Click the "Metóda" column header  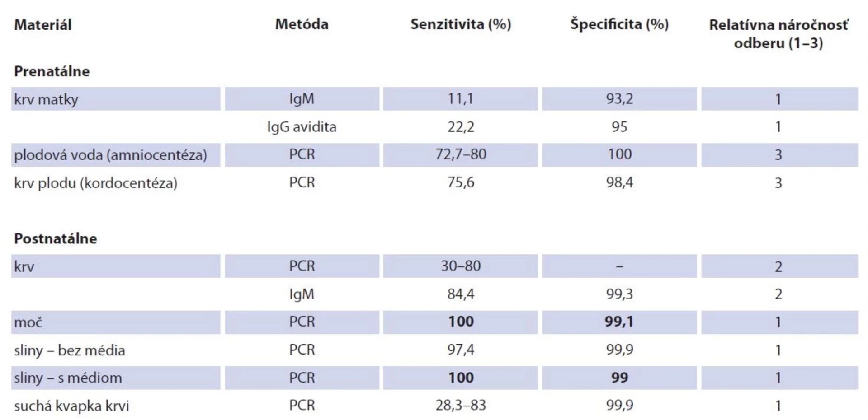pyautogui.click(x=302, y=24)
